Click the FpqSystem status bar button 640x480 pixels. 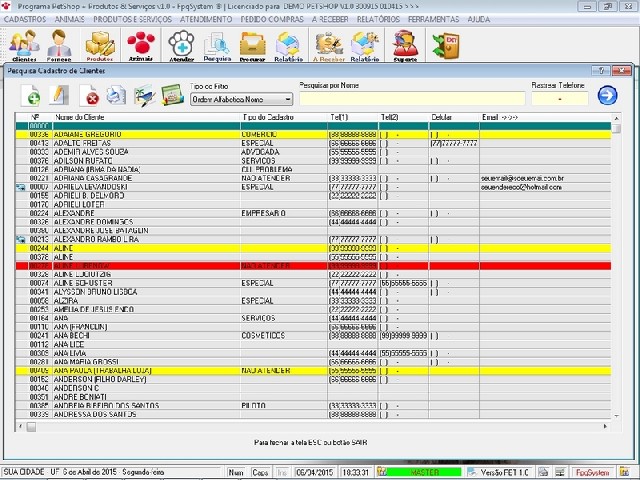(x=592, y=472)
